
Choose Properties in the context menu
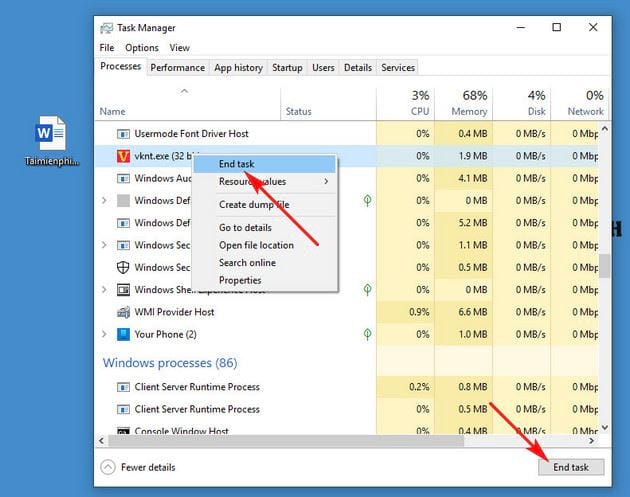264,280
